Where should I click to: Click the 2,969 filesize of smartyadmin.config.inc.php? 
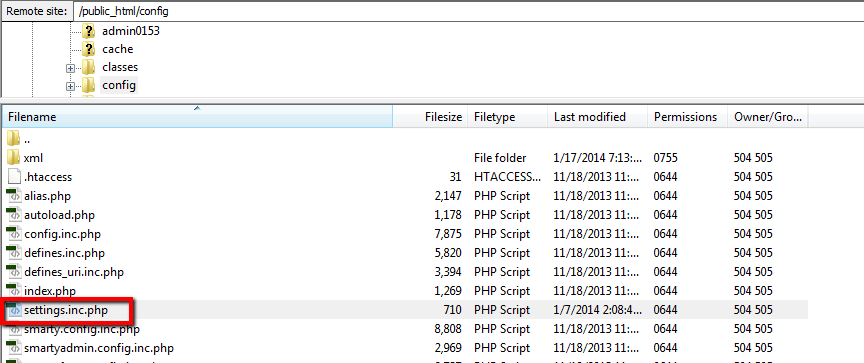coord(448,348)
